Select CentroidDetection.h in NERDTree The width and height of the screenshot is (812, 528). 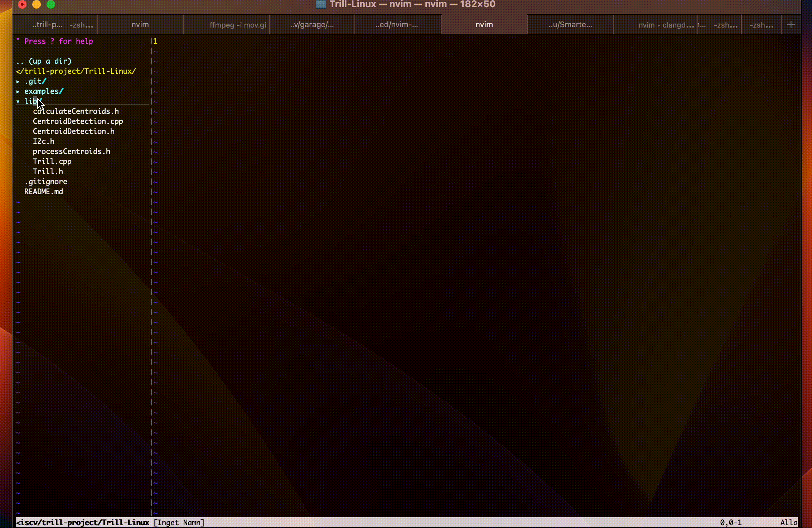(73, 131)
